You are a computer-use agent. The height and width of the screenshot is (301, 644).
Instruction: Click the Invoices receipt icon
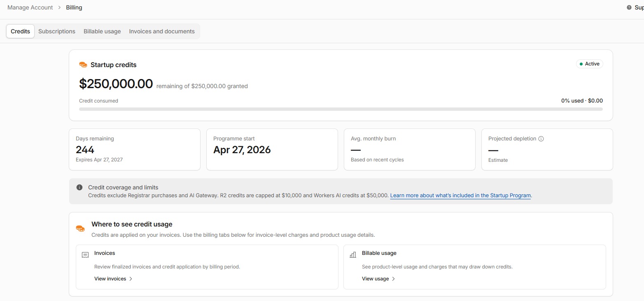coord(85,255)
